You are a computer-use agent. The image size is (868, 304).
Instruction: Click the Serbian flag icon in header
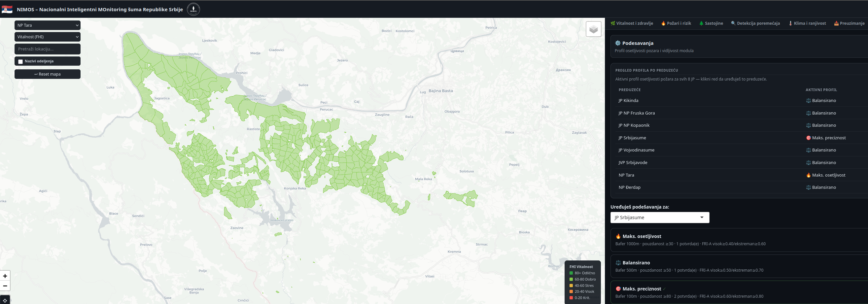(x=7, y=10)
